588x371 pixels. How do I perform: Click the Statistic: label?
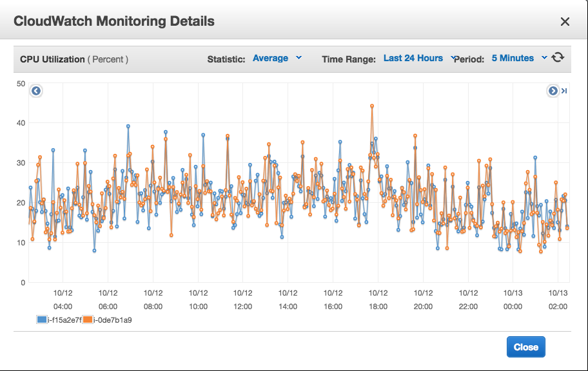coord(226,59)
